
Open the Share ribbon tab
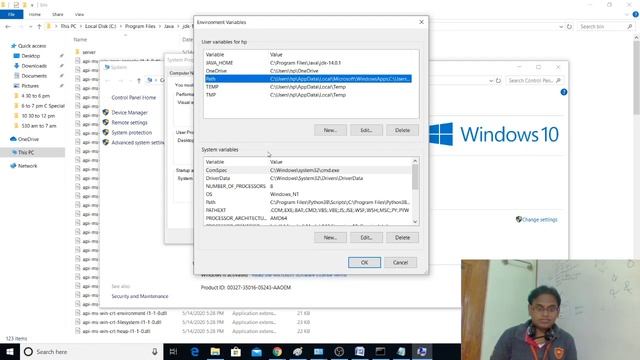point(58,14)
